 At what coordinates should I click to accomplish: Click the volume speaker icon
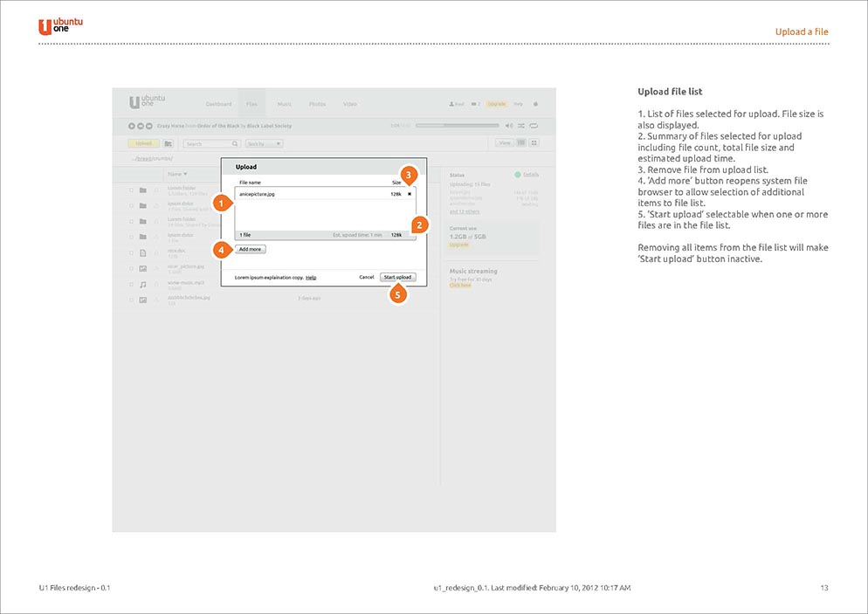[509, 126]
